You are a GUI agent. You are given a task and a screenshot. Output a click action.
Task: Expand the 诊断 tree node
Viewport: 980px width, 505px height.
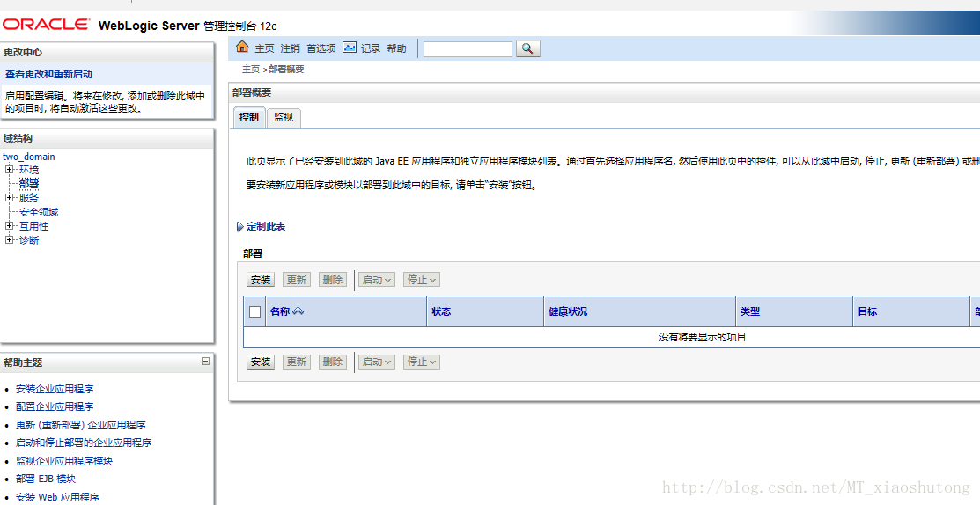(x=9, y=239)
